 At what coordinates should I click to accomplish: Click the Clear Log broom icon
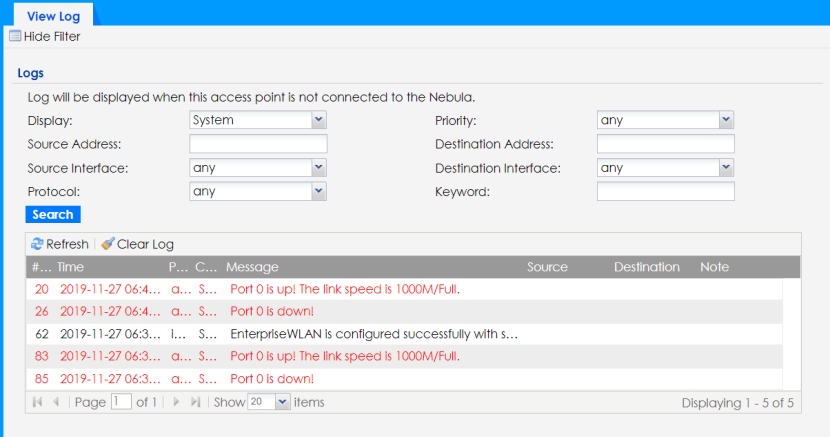point(107,244)
